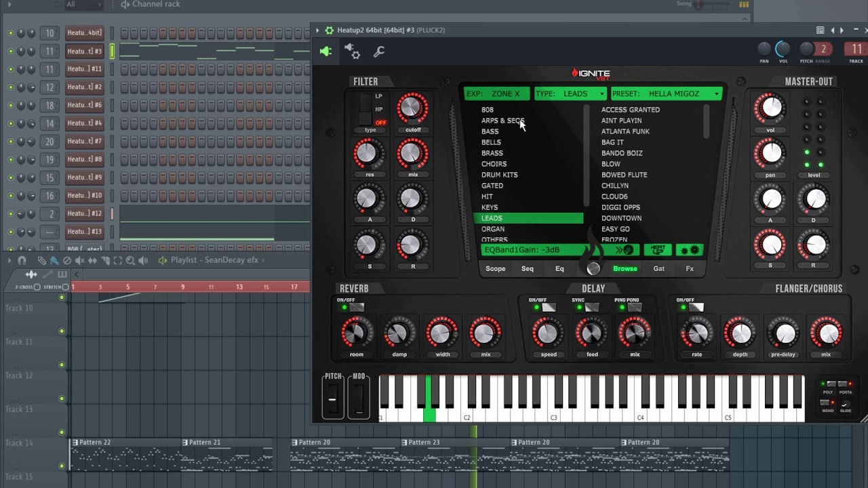Screen dimensions: 868x488
Task: Expand the arrow after Playlist - SeanDecay efx
Action: 263,260
